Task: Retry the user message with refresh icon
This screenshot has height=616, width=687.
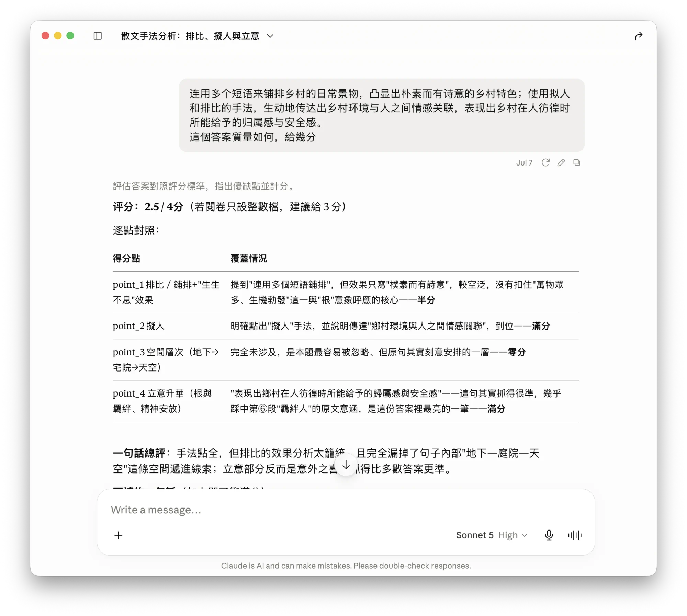Action: pos(545,162)
